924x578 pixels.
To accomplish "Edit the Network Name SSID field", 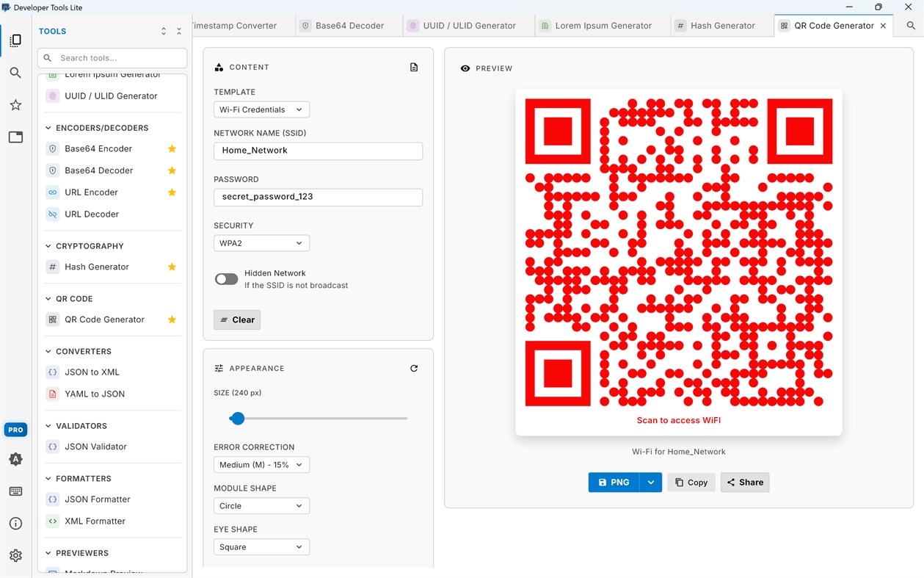I will click(x=318, y=151).
